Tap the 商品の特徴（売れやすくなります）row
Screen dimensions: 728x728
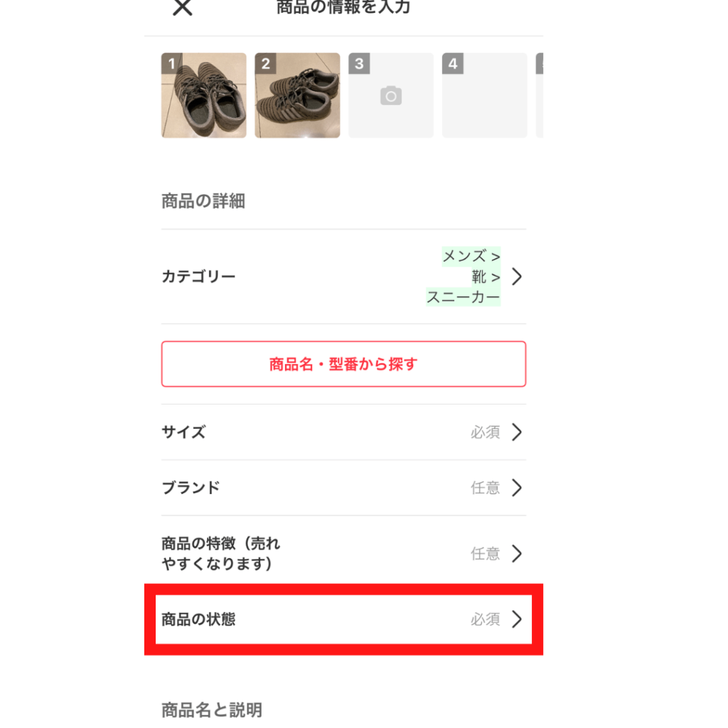tap(343, 553)
